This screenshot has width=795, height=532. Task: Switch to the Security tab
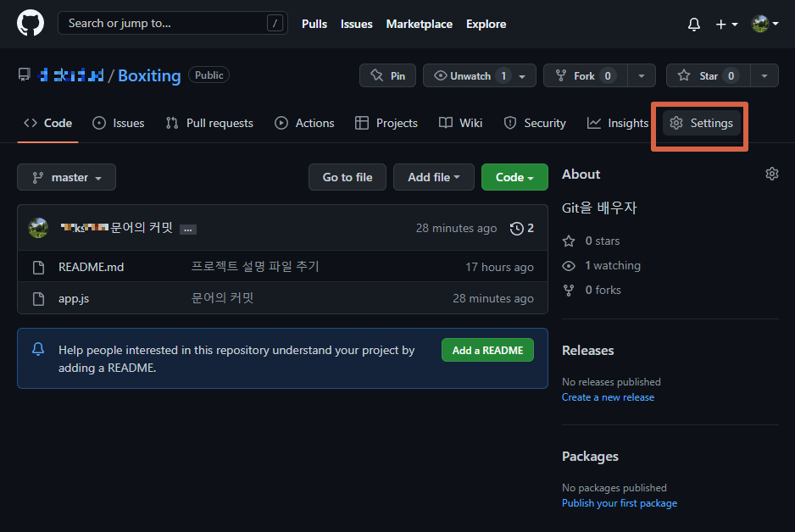535,123
